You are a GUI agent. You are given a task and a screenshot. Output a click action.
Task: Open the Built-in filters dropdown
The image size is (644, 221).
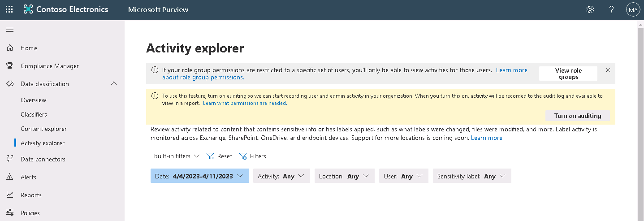tap(176, 156)
